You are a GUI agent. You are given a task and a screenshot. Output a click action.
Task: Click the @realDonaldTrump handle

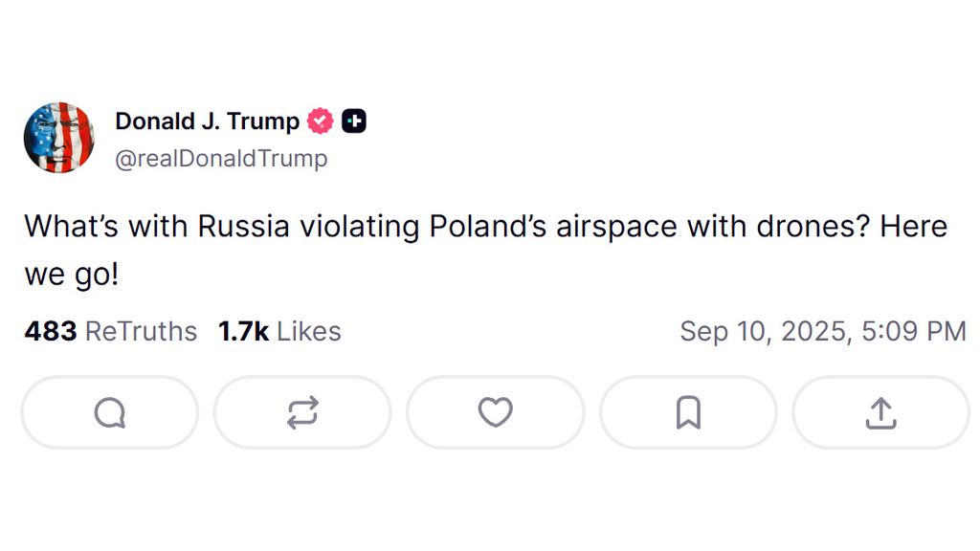[221, 159]
